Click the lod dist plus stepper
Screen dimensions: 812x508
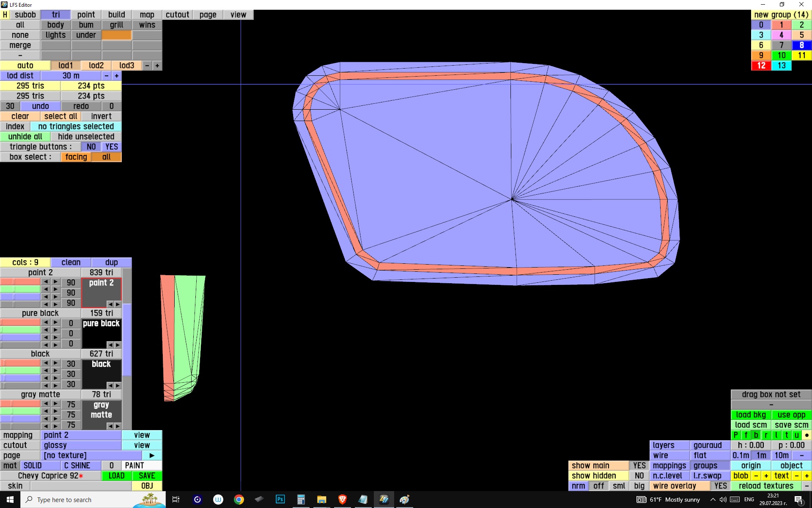click(x=117, y=76)
